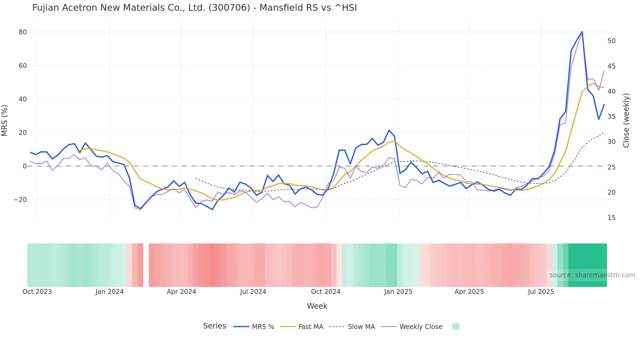
Task: Click the 'Series' legend title
Action: pyautogui.click(x=214, y=326)
